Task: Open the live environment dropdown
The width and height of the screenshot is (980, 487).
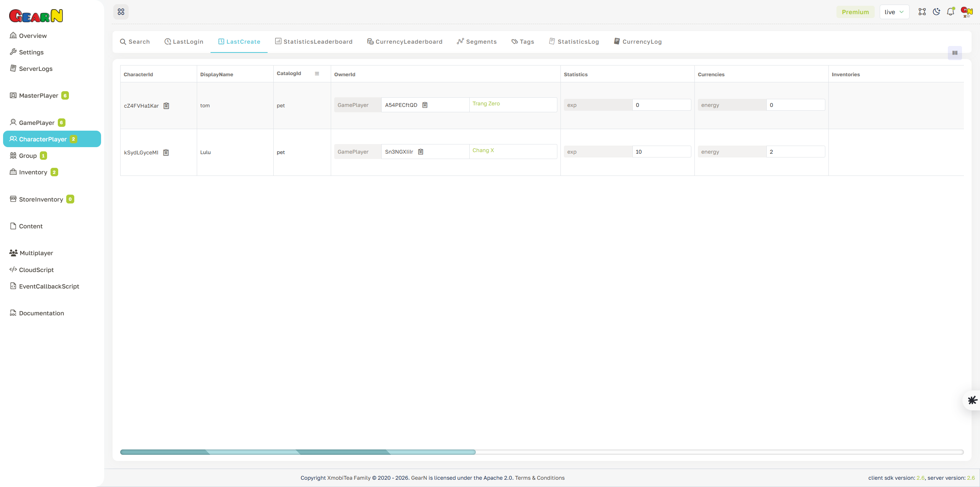Action: point(894,12)
